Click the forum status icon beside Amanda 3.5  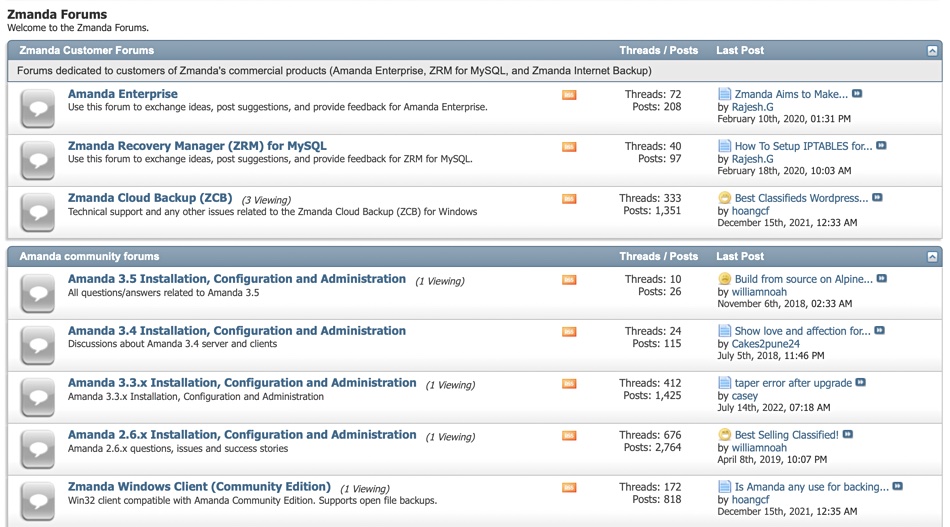click(x=38, y=293)
